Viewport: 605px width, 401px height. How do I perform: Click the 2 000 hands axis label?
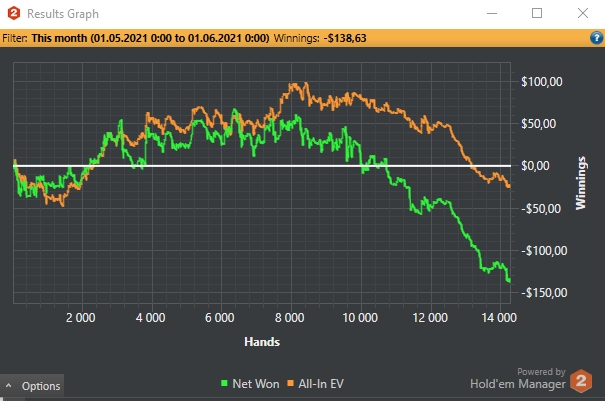(80, 318)
